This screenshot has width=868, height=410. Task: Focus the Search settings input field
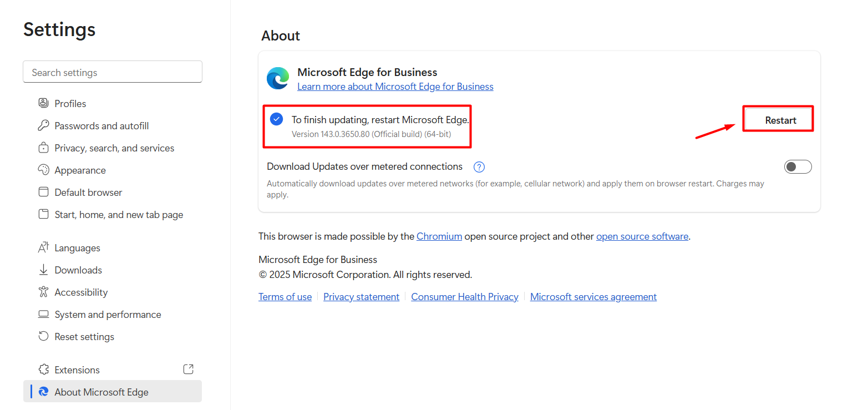coord(113,73)
